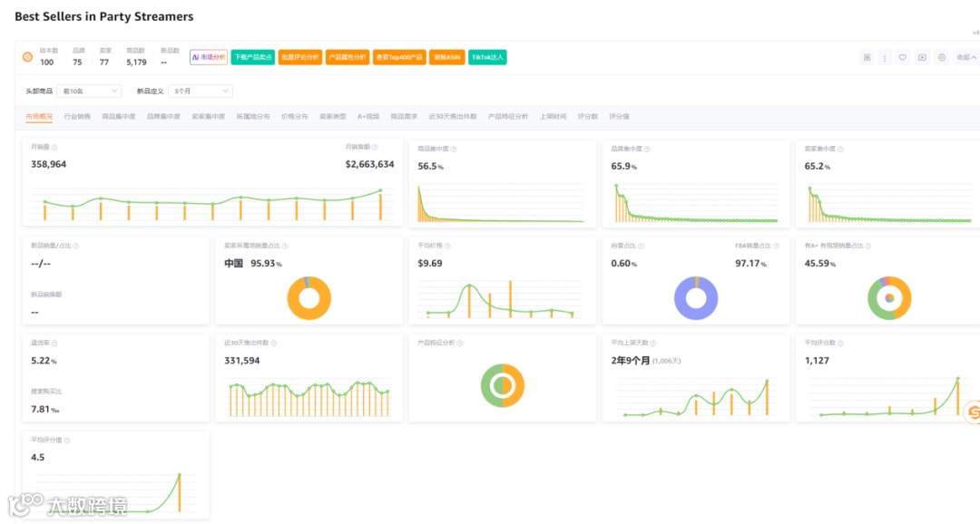Click the grid layout icon in top toolbar
The height and width of the screenshot is (524, 980).
coord(867,57)
